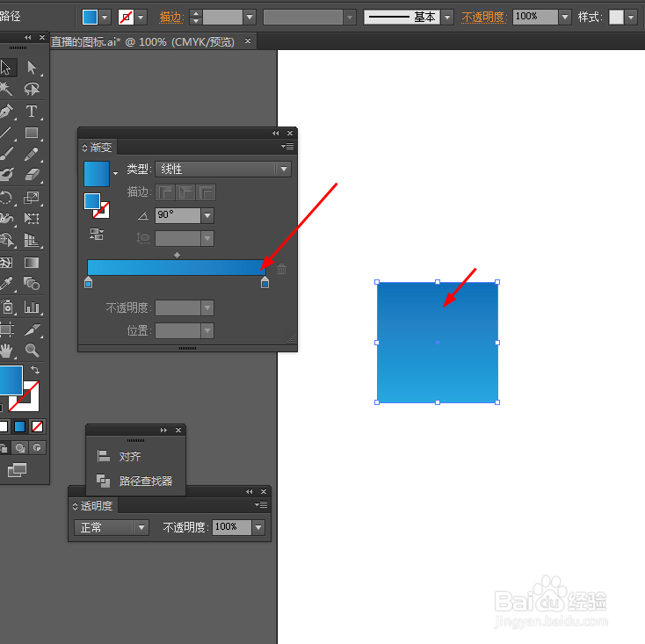
Task: Open 正常 blend mode dropdown
Action: tap(111, 527)
